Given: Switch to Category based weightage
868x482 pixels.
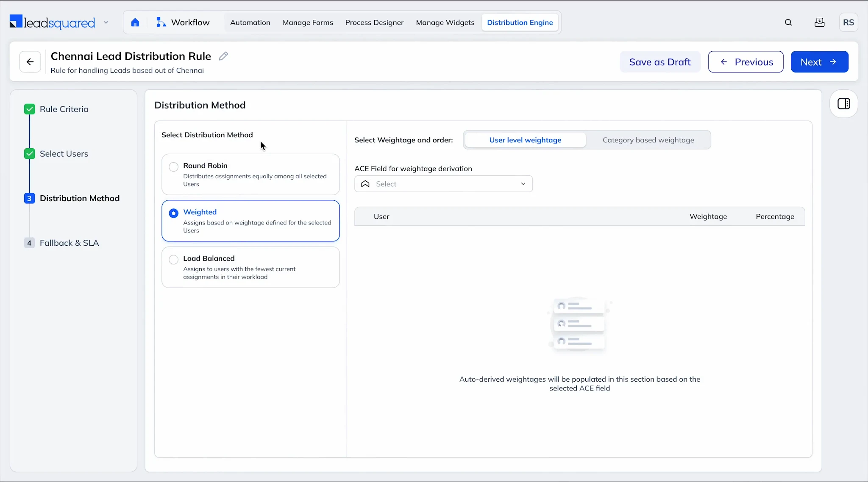Looking at the screenshot, I should [648, 140].
